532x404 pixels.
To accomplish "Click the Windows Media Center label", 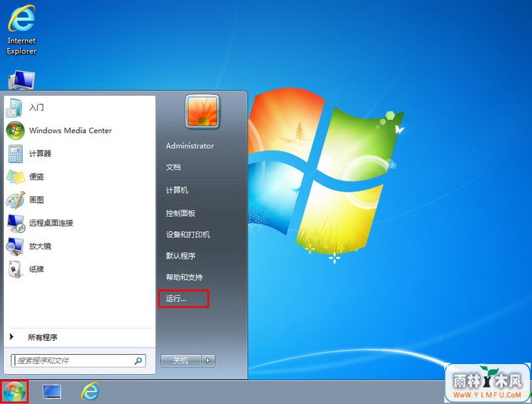I will point(70,130).
